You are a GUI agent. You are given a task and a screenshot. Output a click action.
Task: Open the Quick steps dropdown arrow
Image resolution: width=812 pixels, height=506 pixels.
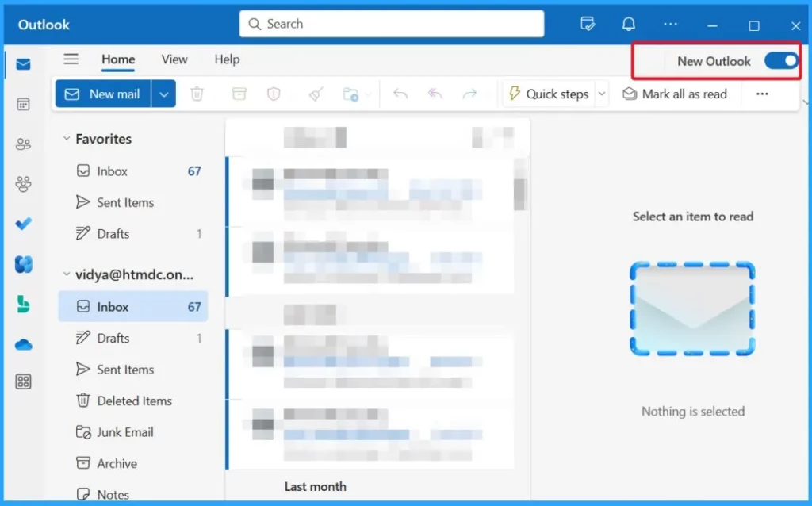[x=602, y=94]
